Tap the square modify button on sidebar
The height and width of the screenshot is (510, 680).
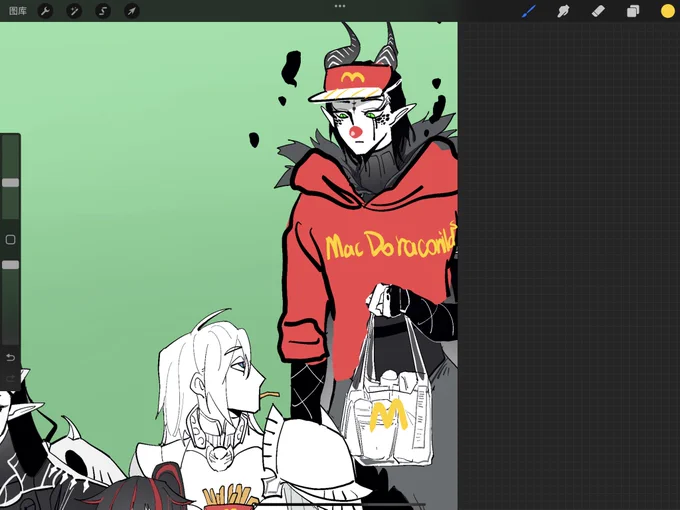pos(10,240)
